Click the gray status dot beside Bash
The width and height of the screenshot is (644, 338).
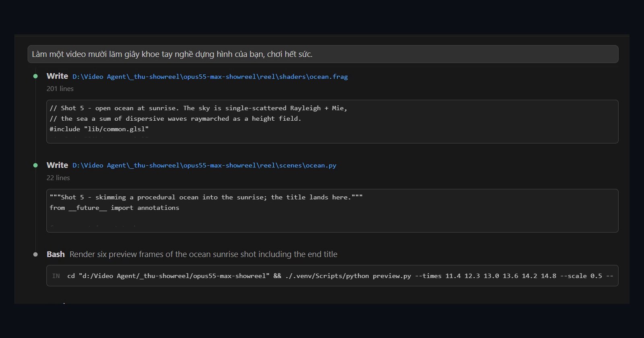tap(35, 254)
